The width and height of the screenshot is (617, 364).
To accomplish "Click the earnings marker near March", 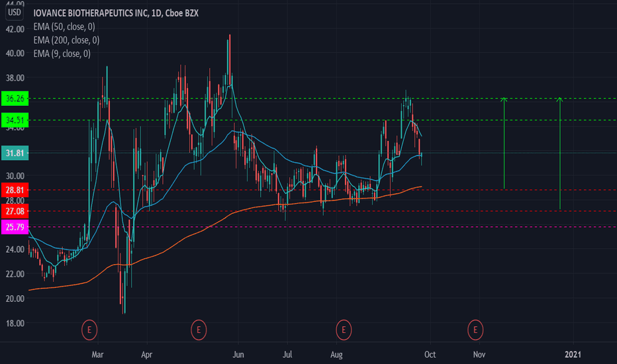I will [x=89, y=330].
